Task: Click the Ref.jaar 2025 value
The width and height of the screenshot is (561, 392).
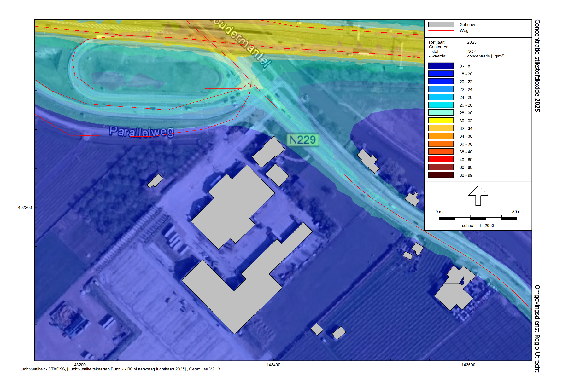Action: point(472,42)
